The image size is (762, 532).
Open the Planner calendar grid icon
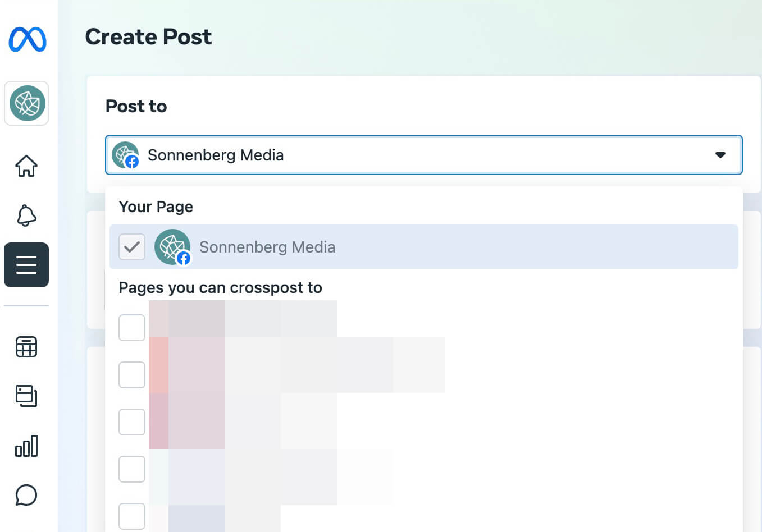point(26,347)
